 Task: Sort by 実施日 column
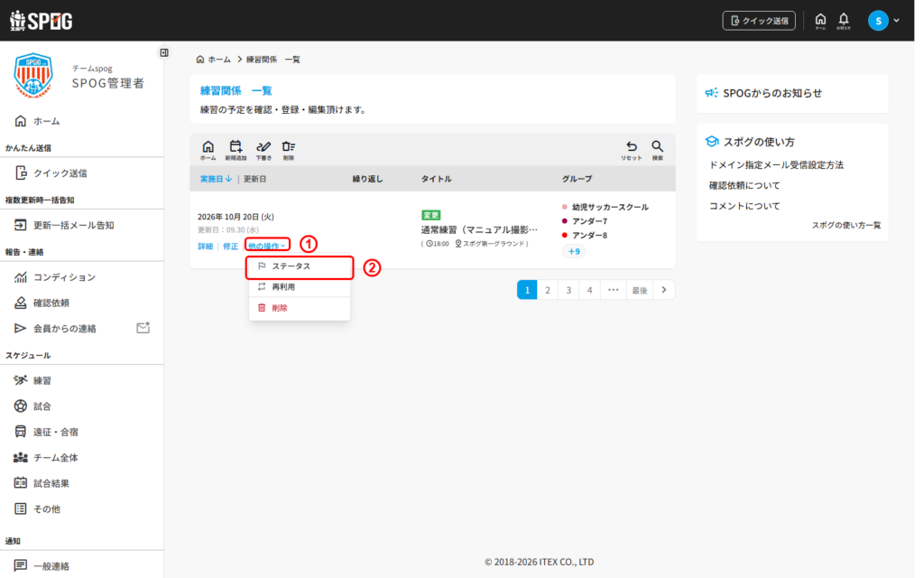216,179
